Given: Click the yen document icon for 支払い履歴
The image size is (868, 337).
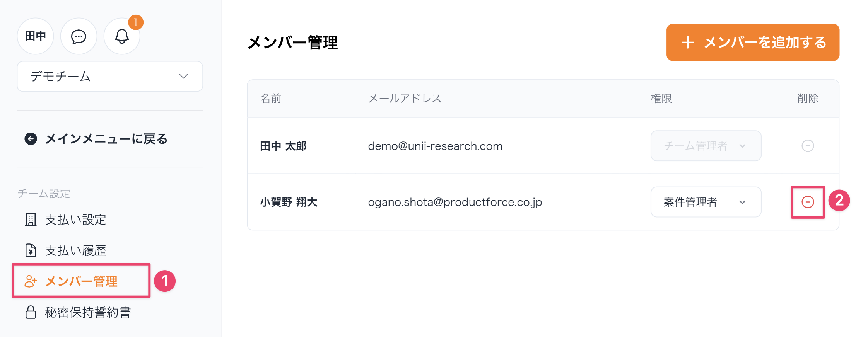Looking at the screenshot, I should click(31, 250).
